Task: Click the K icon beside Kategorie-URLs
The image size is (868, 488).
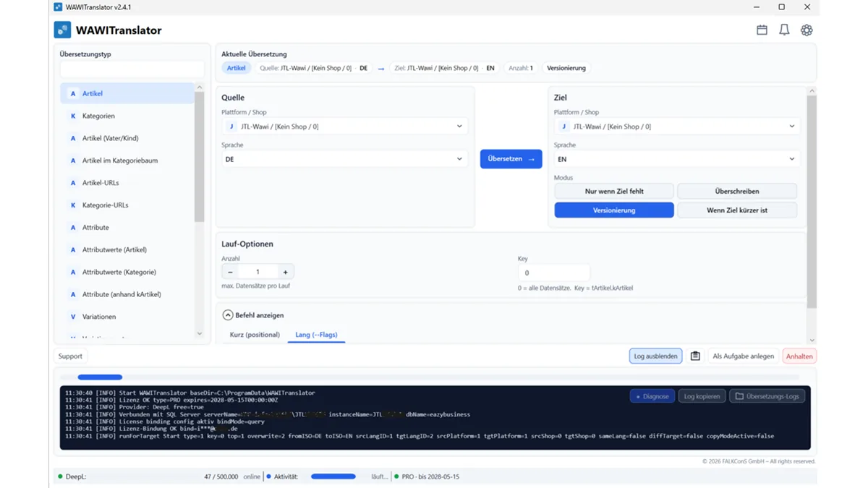Action: point(73,205)
